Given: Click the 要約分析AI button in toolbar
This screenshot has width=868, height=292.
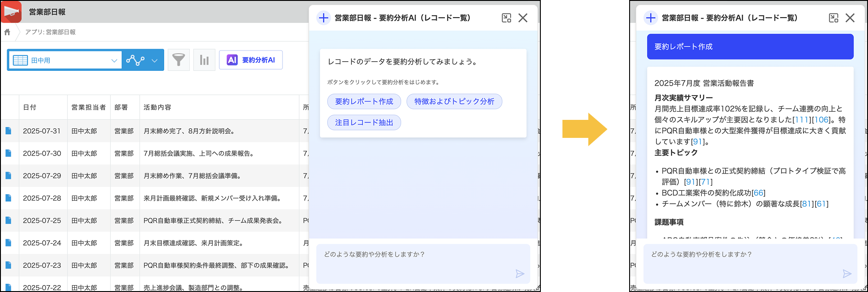Looking at the screenshot, I should 251,60.
